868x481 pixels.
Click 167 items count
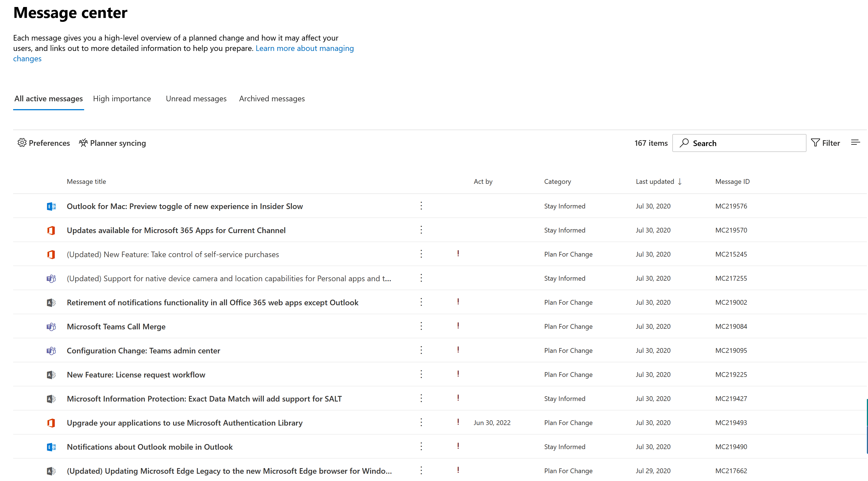[x=651, y=143]
